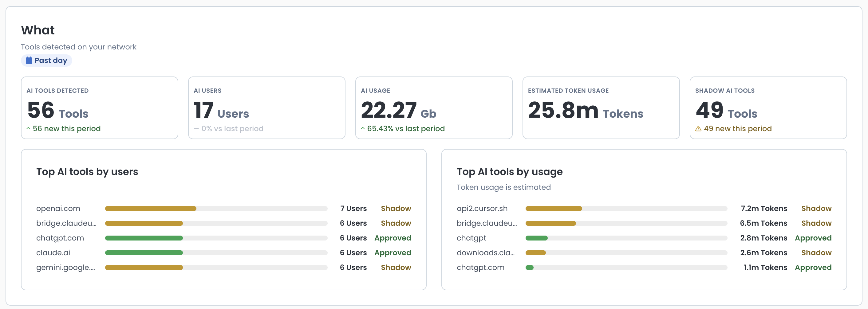The image size is (868, 309).
Task: Click the chatgpt row label in usage list
Action: pyautogui.click(x=471, y=238)
